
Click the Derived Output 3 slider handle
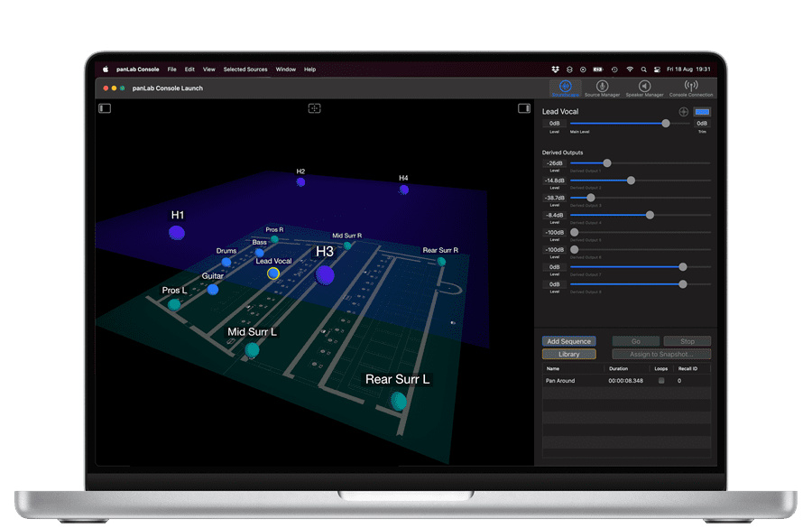pos(590,198)
